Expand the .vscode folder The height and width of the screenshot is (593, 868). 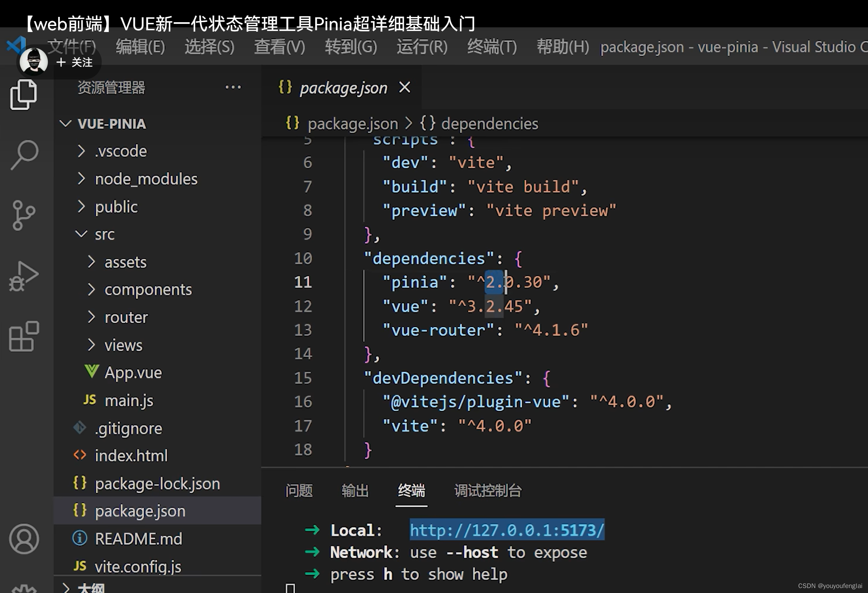(x=157, y=151)
